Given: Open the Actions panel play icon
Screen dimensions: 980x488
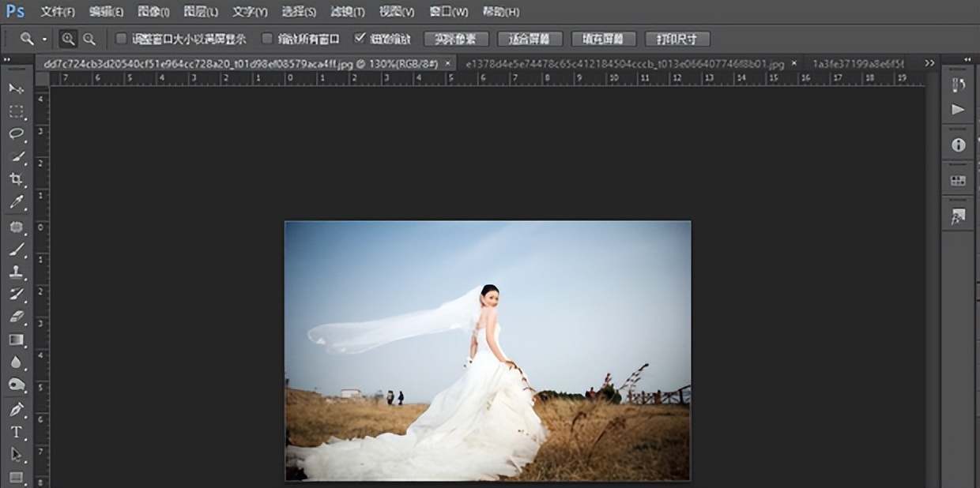Looking at the screenshot, I should (x=958, y=110).
